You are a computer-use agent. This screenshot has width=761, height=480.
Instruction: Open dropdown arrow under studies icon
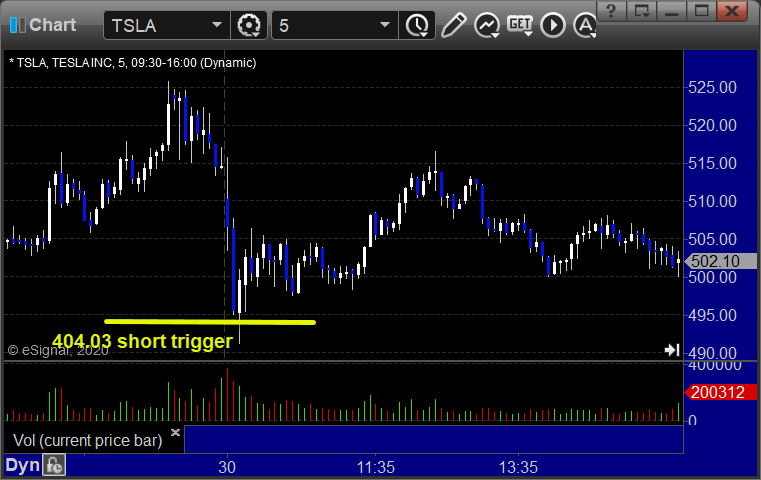495,35
